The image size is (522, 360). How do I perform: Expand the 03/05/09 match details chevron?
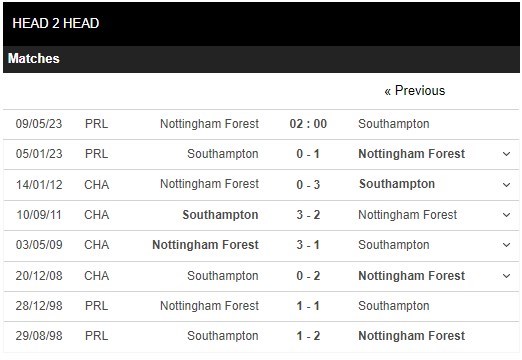506,245
